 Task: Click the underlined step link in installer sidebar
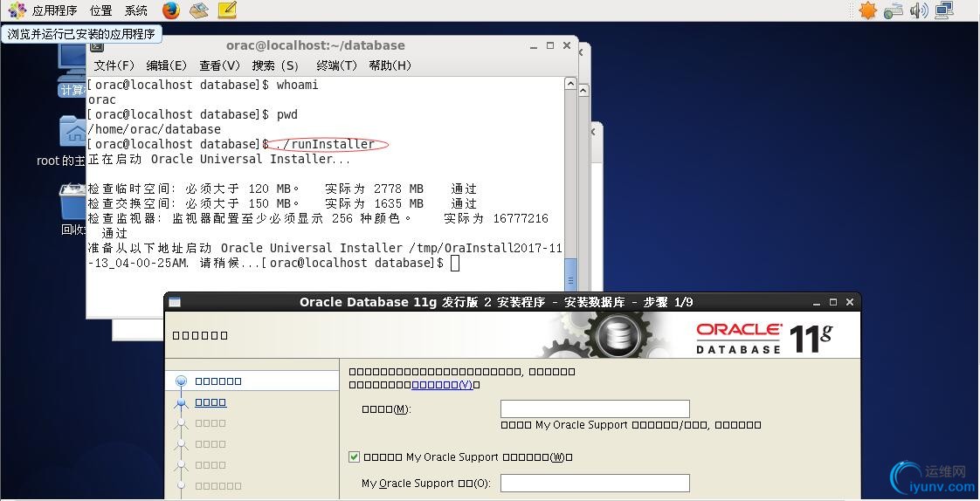click(210, 402)
